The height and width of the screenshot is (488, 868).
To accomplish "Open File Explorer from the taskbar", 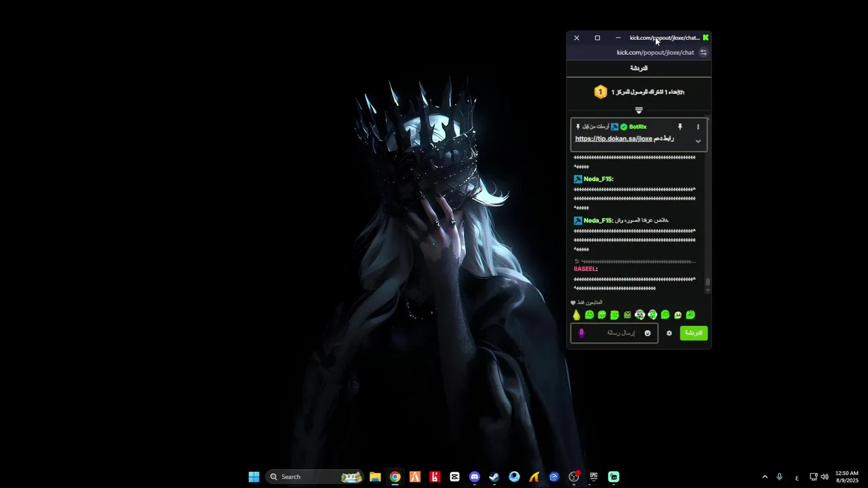I will (x=375, y=477).
